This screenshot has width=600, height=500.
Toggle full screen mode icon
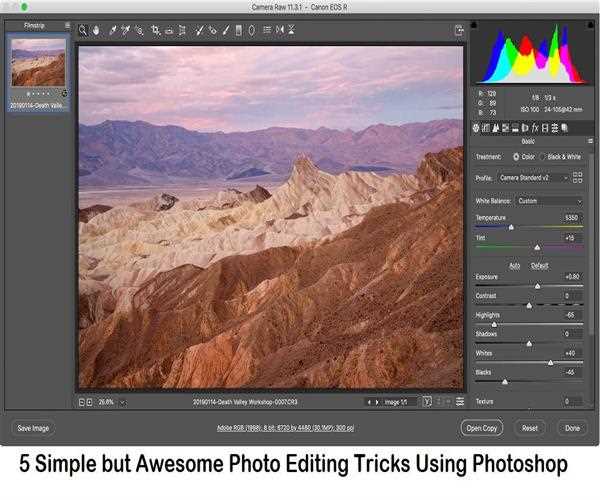click(458, 30)
